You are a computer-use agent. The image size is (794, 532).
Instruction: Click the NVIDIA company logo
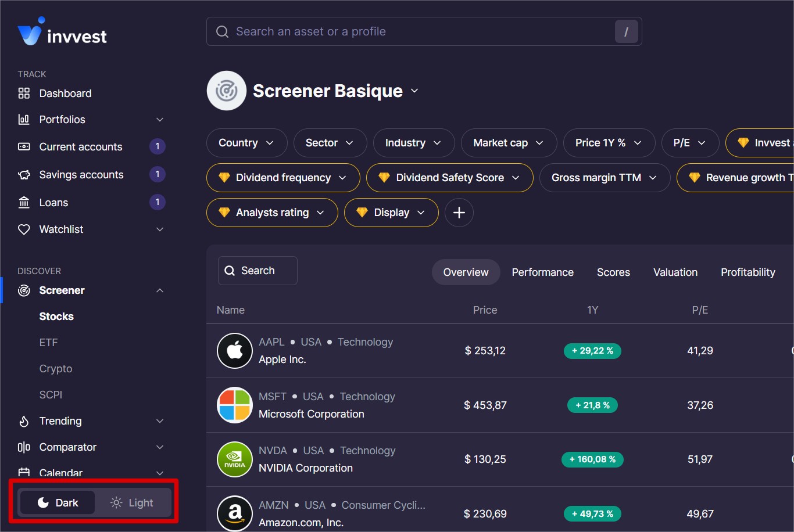[235, 459]
